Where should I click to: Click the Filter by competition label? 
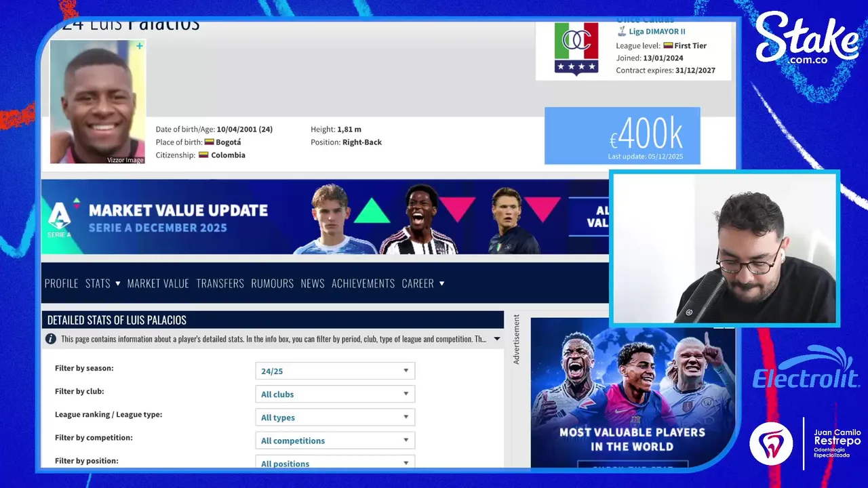pos(94,438)
